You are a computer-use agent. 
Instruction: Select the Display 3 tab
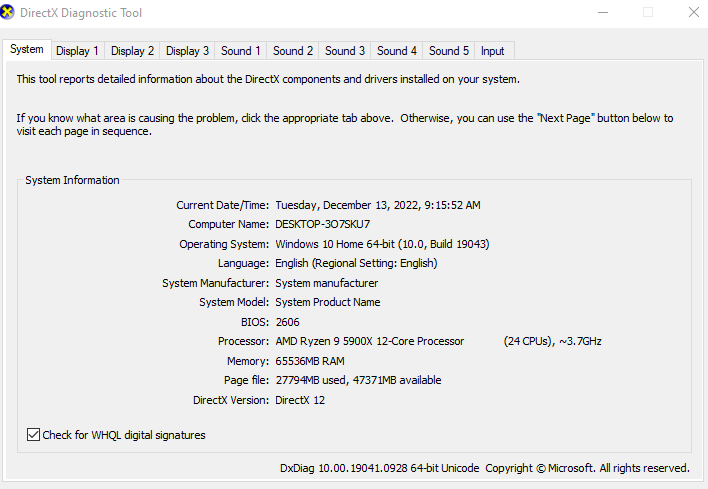187,51
